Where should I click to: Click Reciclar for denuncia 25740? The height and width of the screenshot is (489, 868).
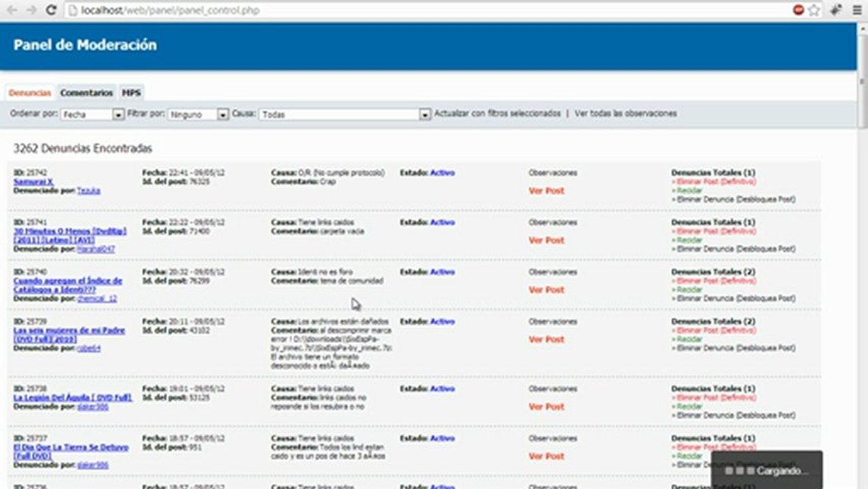pos(689,290)
